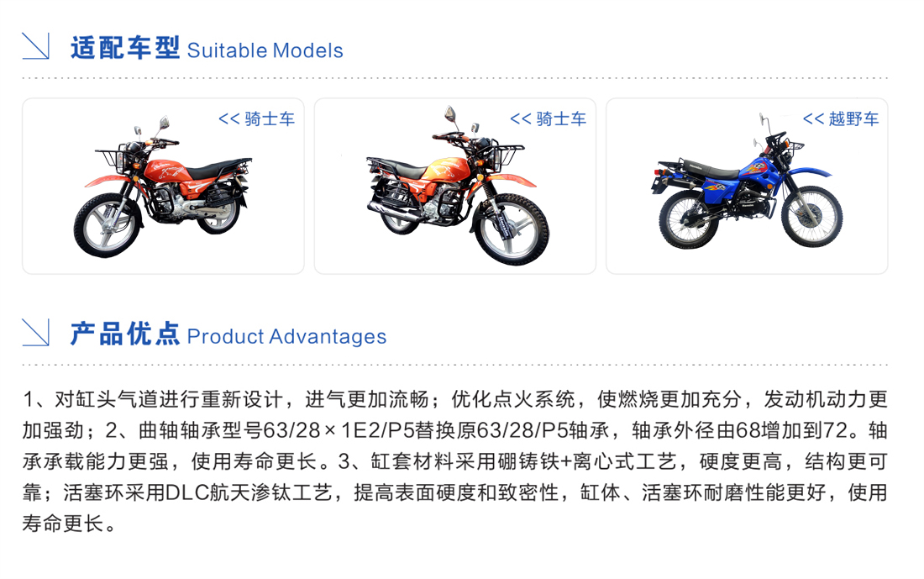This screenshot has height=579, width=924.
Task: Click the 适配车型 Chinese heading
Action: 125,48
